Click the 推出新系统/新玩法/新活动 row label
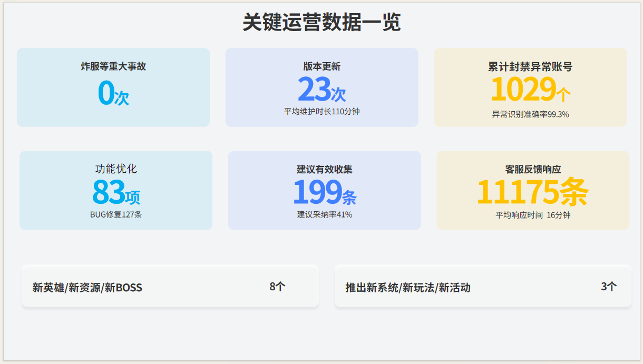The height and width of the screenshot is (364, 643). pyautogui.click(x=407, y=288)
